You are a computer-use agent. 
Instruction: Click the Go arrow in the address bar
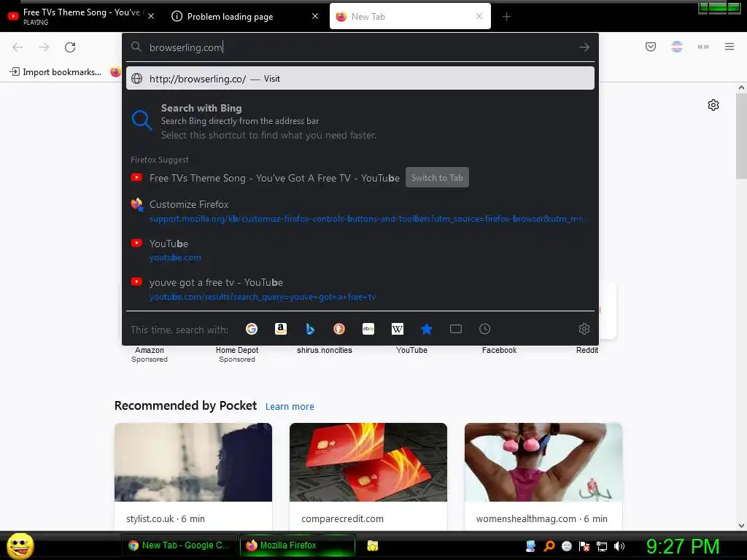point(584,47)
